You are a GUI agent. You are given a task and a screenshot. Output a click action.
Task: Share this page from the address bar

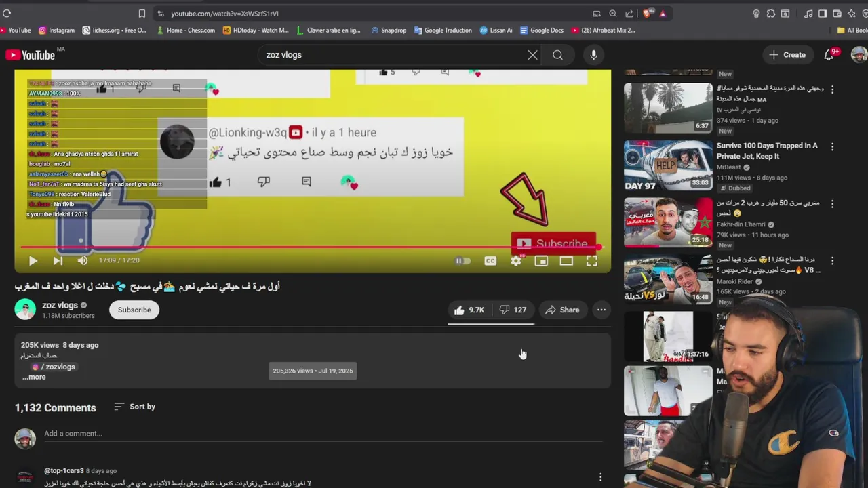629,13
